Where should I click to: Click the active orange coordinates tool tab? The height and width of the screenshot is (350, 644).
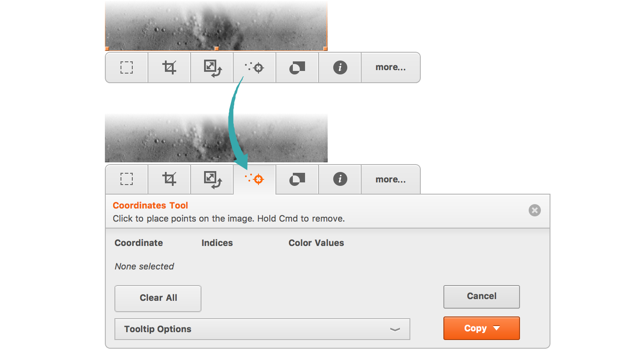click(x=255, y=179)
